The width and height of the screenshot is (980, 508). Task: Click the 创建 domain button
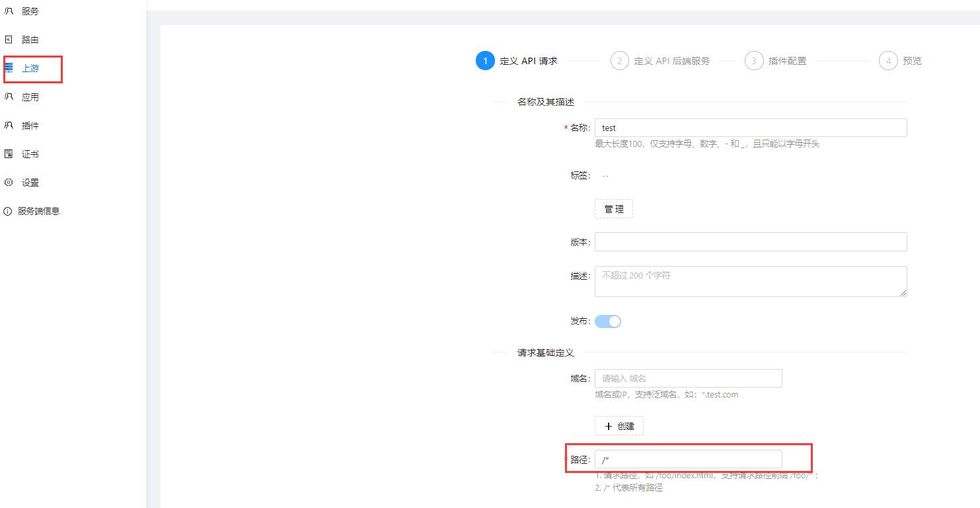point(619,426)
